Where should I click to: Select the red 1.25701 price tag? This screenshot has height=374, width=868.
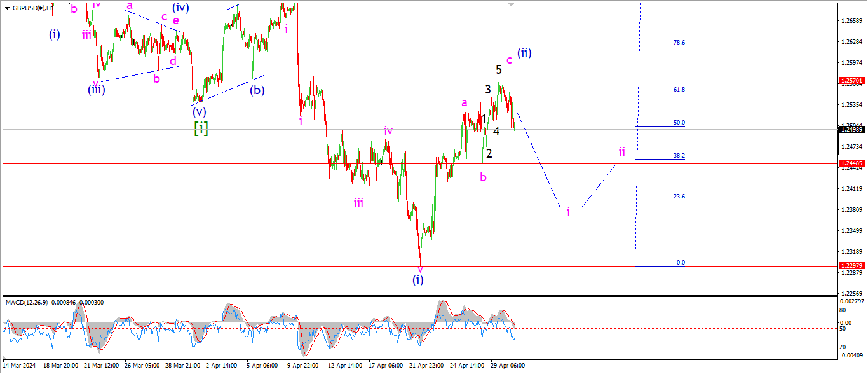(851, 81)
